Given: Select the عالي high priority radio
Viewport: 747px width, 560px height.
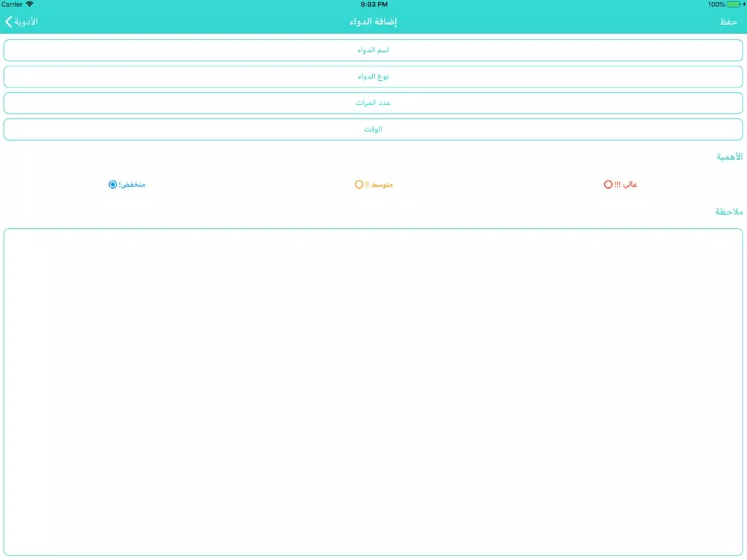Looking at the screenshot, I should click(608, 184).
